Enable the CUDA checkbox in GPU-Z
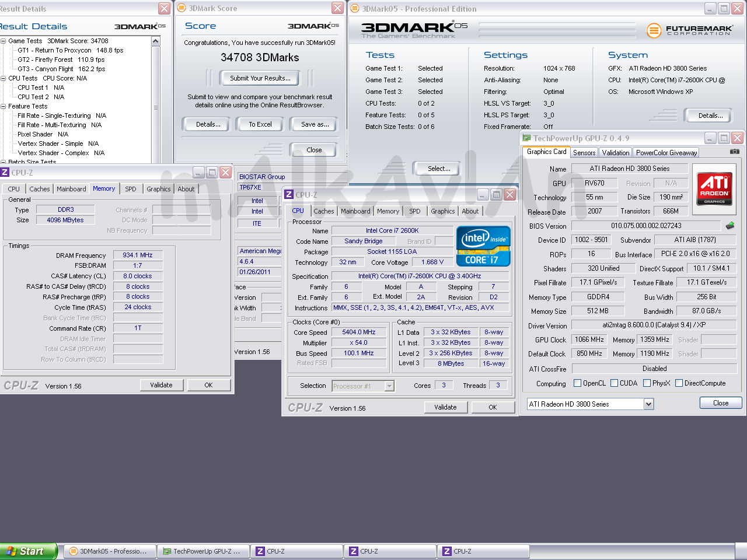 coord(614,383)
